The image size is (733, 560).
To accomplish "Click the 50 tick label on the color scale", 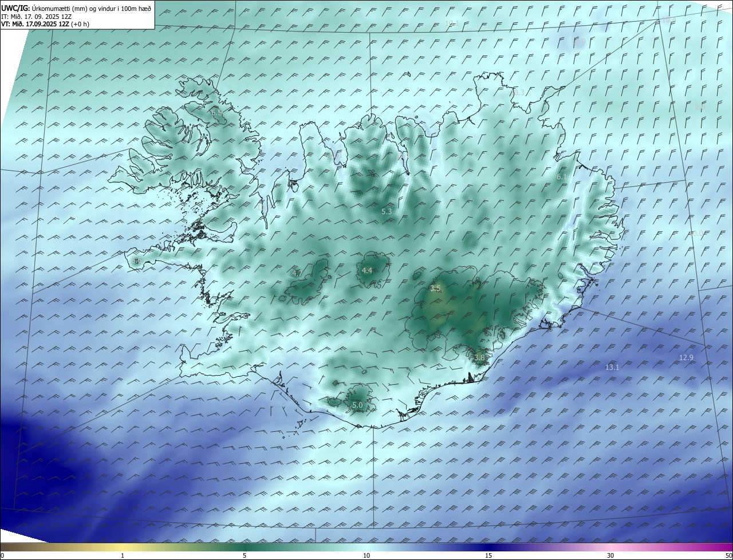I will coord(728,555).
